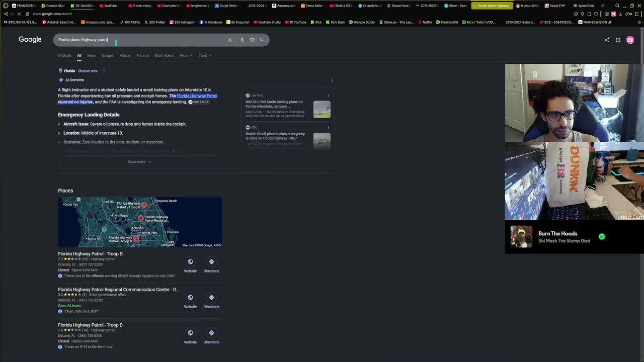Open the cbs19.tv source chip

(x=199, y=102)
